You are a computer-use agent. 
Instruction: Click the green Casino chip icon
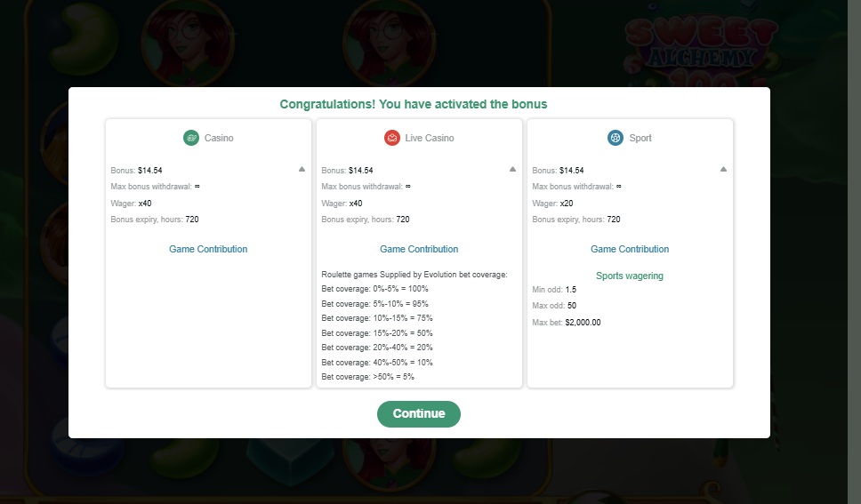pyautogui.click(x=190, y=138)
